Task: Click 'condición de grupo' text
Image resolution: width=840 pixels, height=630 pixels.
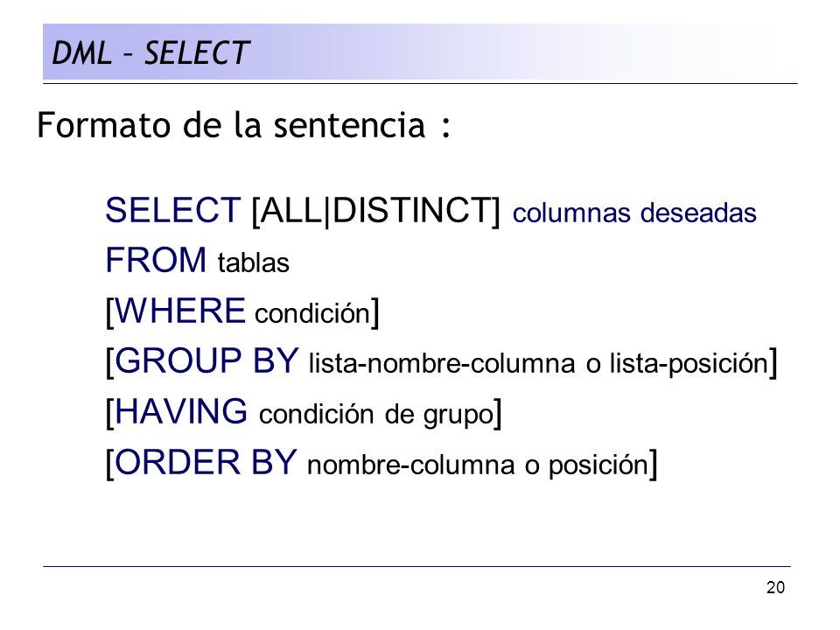Action: 376,416
